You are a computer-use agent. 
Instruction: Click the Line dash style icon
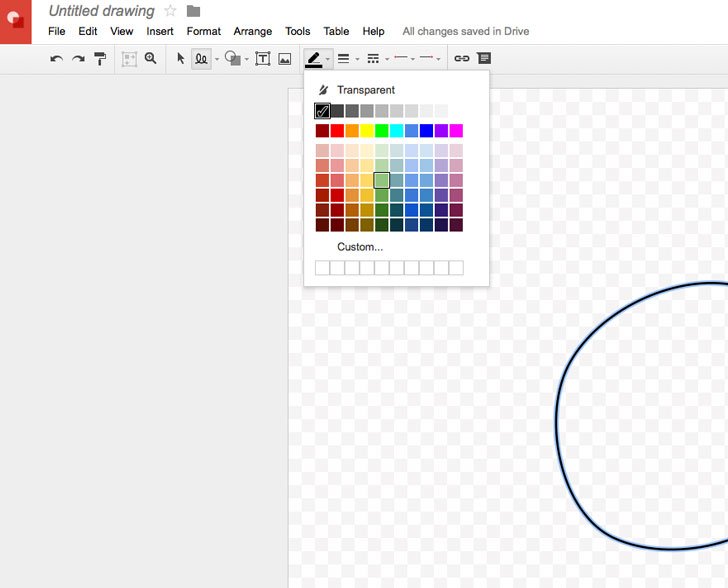(373, 59)
